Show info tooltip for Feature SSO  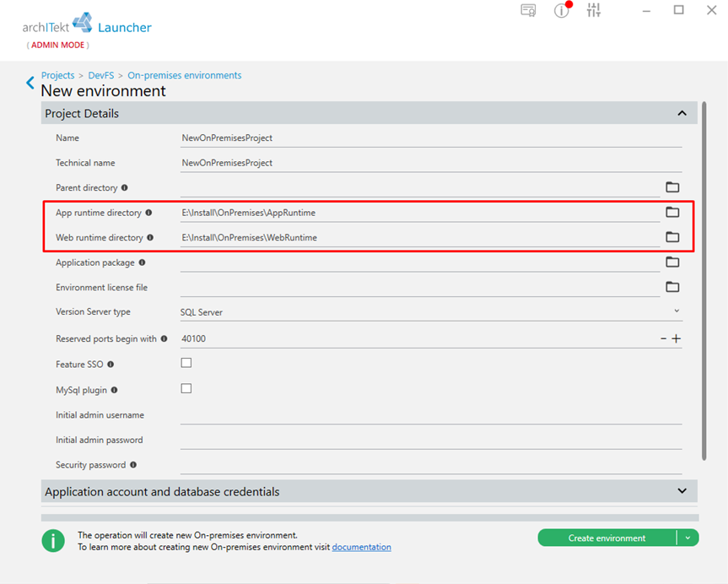click(x=111, y=365)
